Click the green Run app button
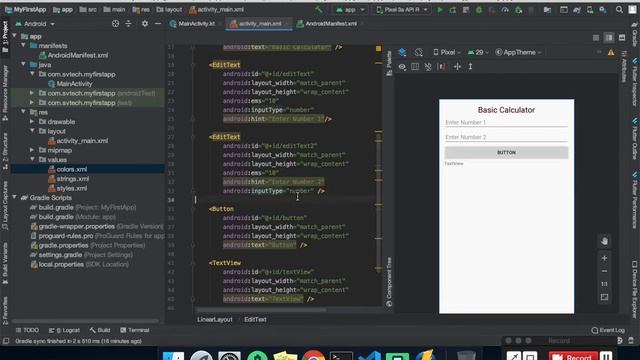 pos(440,10)
